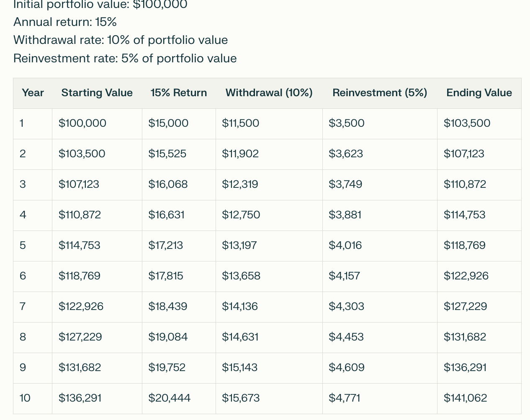The width and height of the screenshot is (530, 420).
Task: Select the Reinvestment (5%) column header
Action: [379, 93]
